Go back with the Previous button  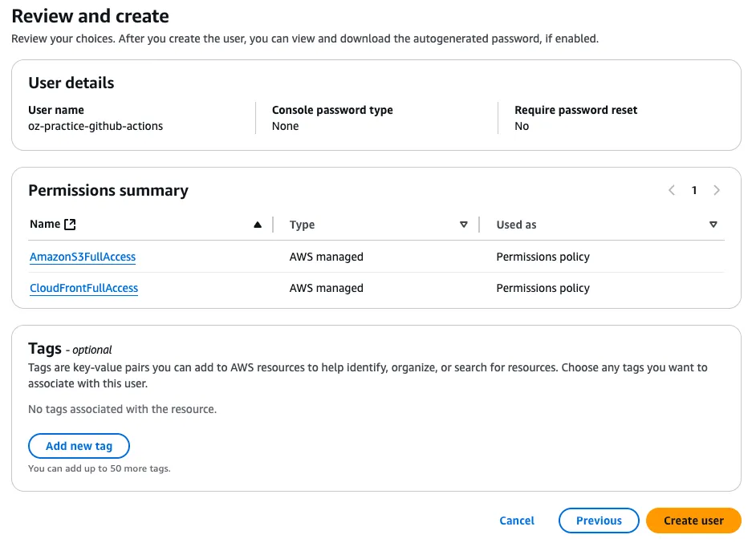[599, 521]
